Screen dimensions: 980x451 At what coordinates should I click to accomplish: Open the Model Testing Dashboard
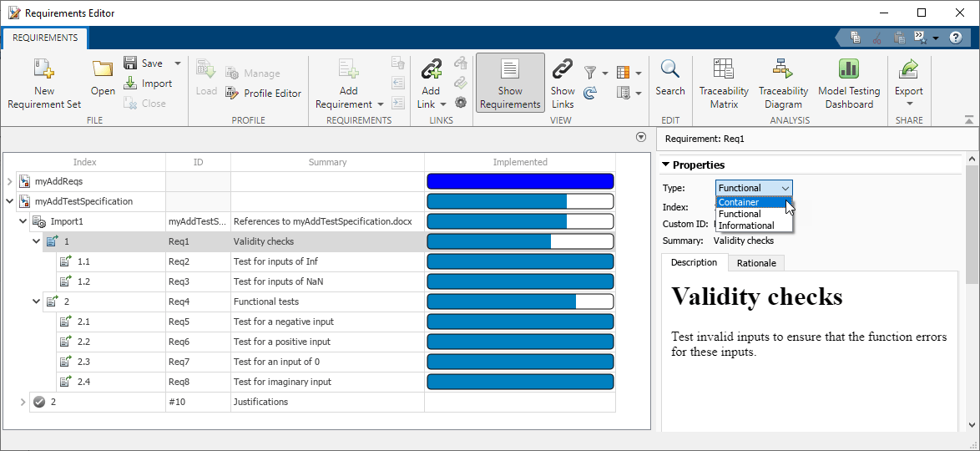coord(848,84)
